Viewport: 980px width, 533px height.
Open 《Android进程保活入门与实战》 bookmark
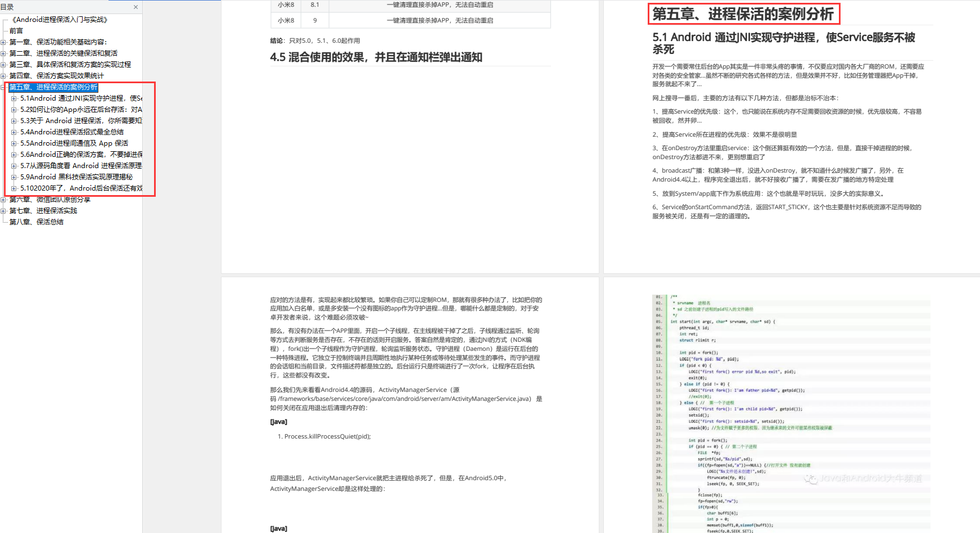pyautogui.click(x=60, y=20)
